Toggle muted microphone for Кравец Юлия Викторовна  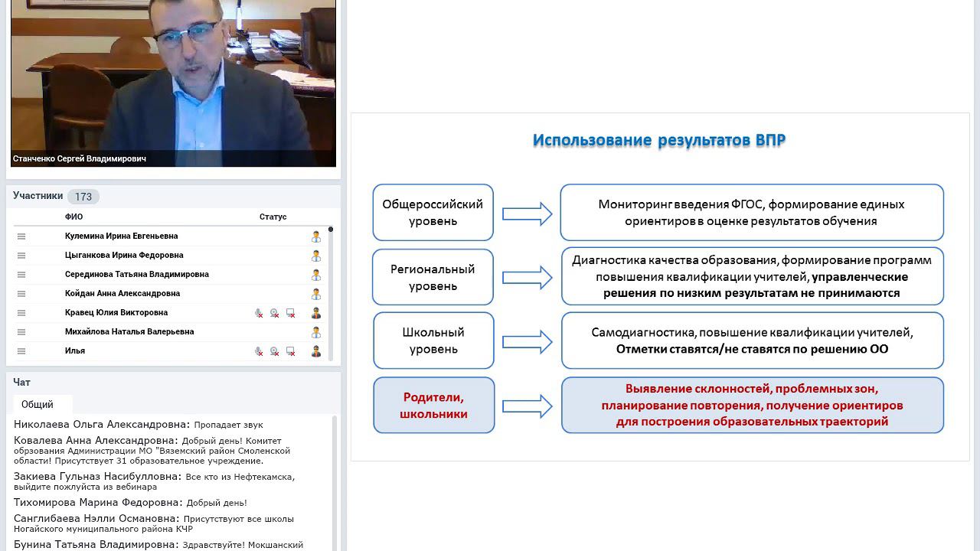coord(259,313)
